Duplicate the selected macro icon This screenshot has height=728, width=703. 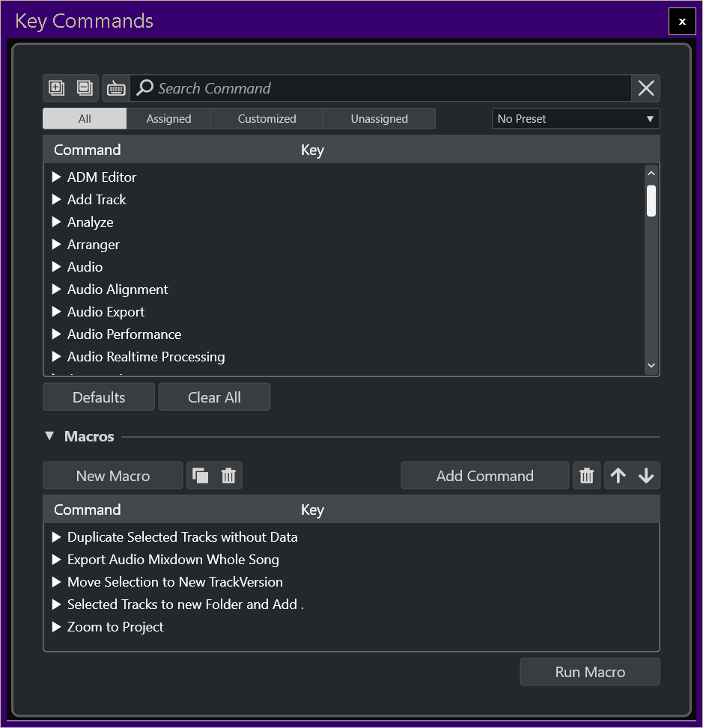click(x=201, y=476)
